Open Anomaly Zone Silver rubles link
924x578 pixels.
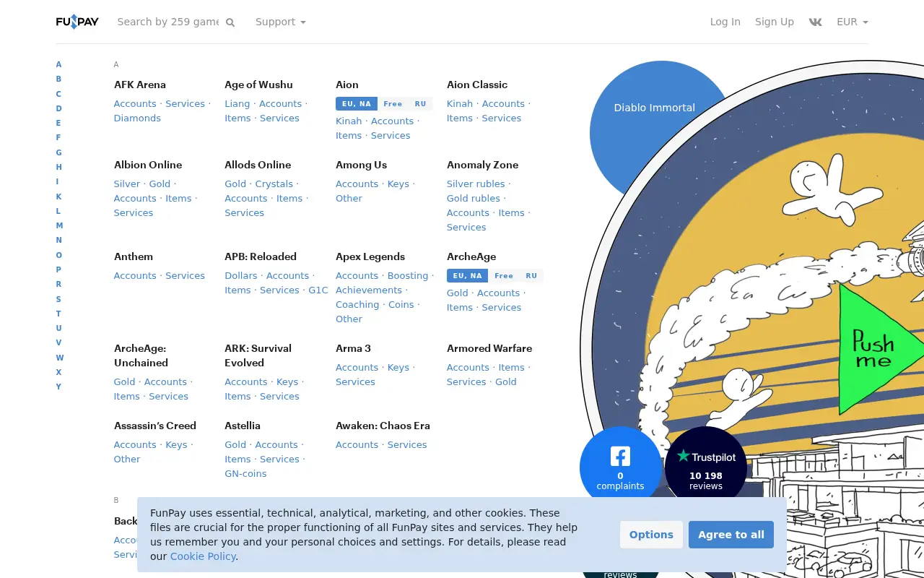(476, 184)
